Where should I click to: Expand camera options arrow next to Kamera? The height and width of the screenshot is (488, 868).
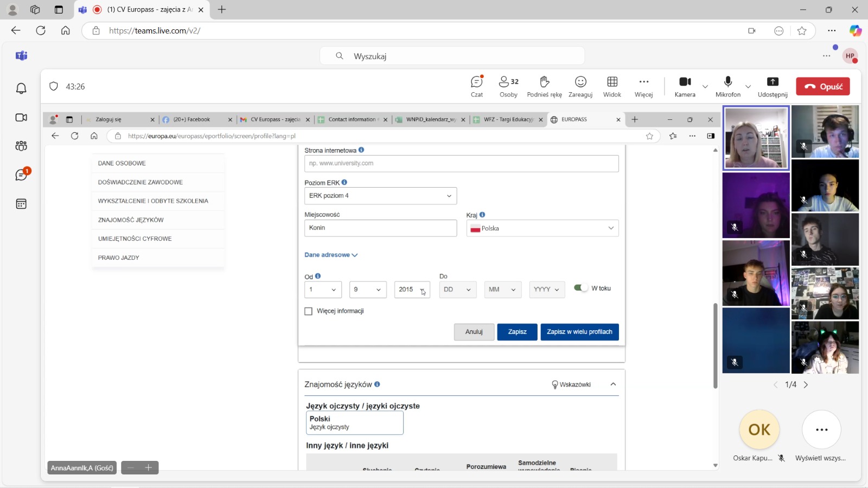point(705,86)
